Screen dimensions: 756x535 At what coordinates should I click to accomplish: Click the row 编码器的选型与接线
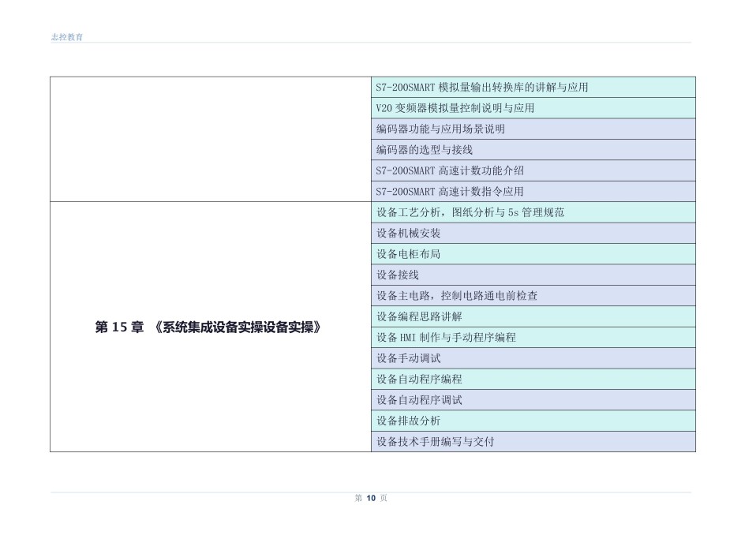click(533, 150)
